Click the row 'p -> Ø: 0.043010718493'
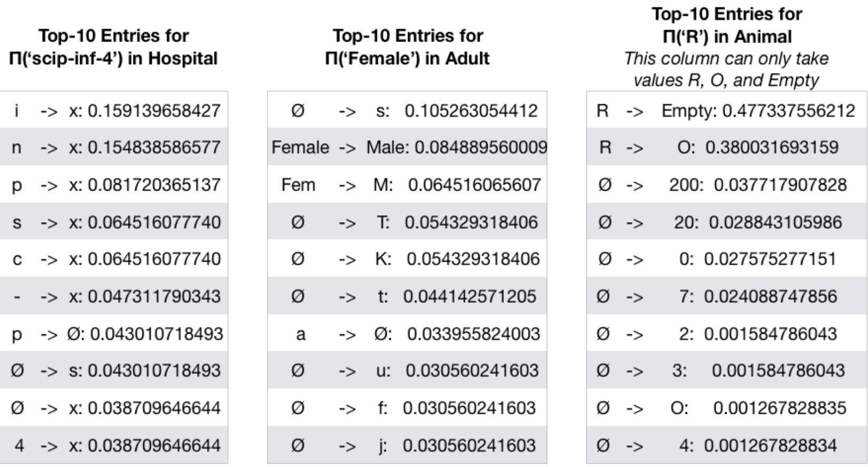 pyautogui.click(x=114, y=333)
